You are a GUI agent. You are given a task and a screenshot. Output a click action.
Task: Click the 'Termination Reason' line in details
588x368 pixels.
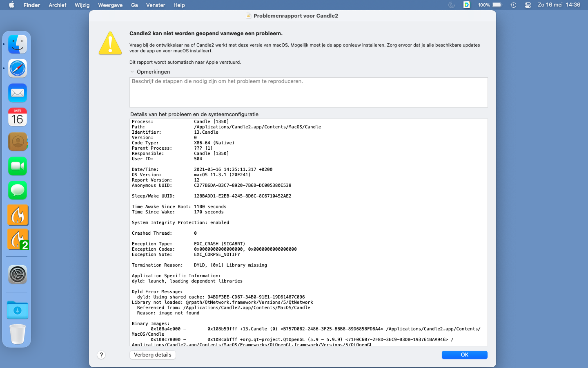199,265
